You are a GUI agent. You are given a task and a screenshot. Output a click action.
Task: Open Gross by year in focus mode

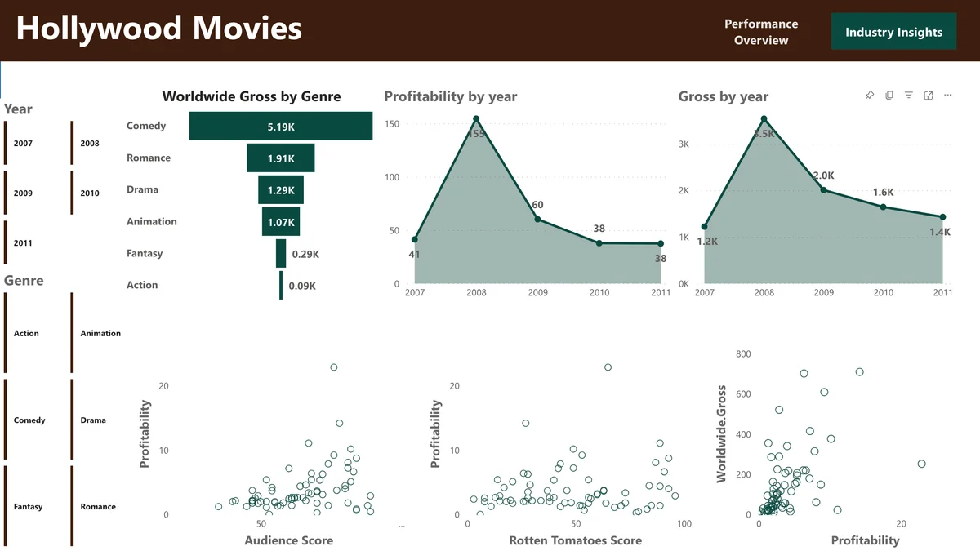click(928, 95)
